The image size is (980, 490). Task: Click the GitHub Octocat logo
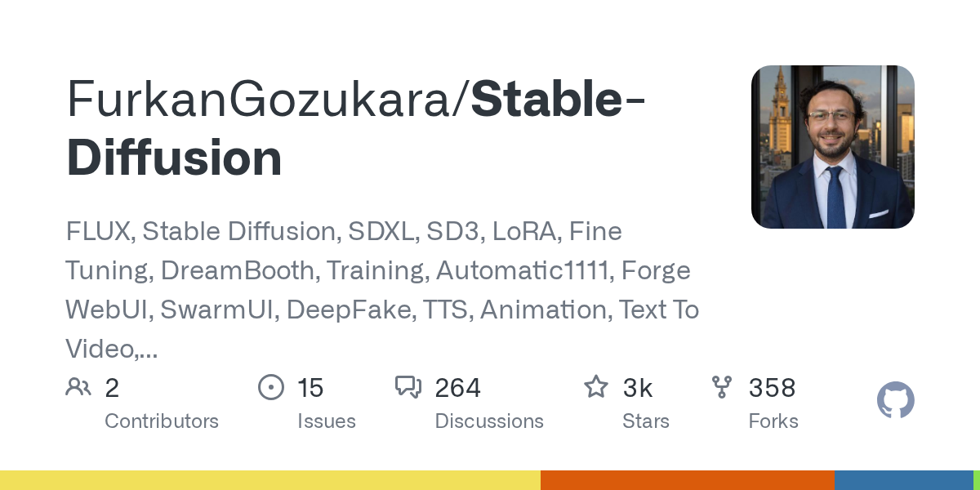pyautogui.click(x=895, y=401)
